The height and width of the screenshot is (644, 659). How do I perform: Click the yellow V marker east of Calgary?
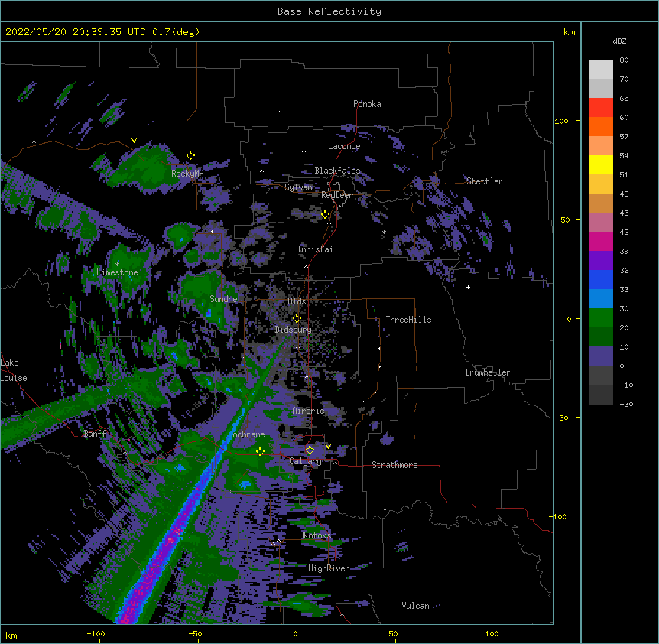[328, 447]
